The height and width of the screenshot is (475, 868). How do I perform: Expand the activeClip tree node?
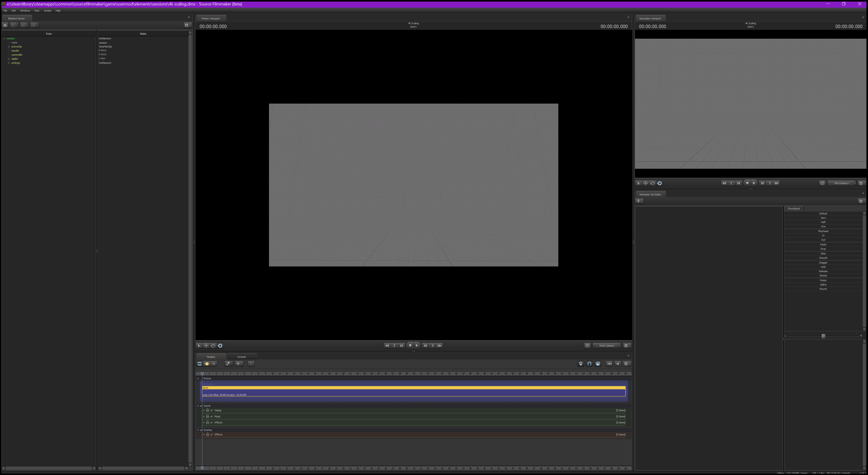pos(9,47)
